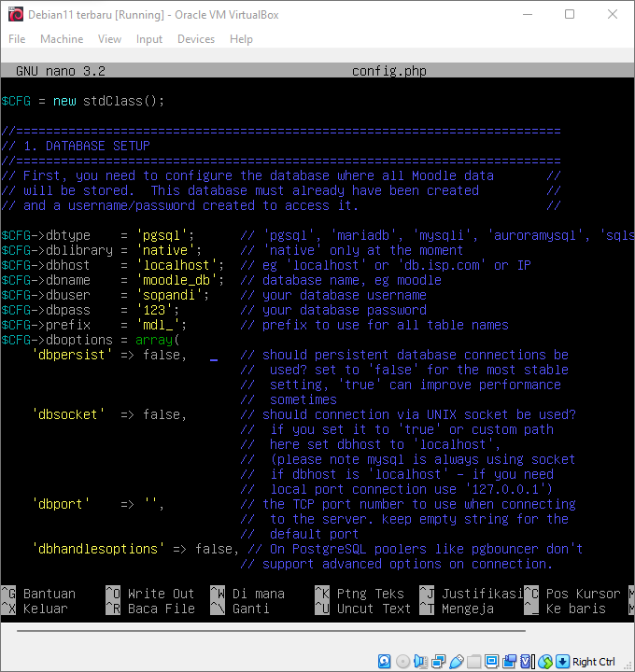Open the Input menu
Image resolution: width=635 pixels, height=672 pixels.
(149, 39)
